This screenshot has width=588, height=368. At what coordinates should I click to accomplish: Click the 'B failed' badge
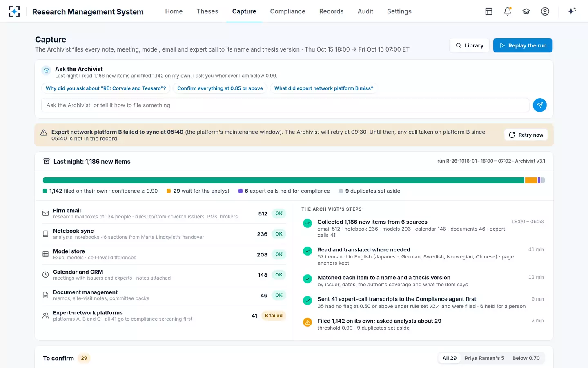point(274,316)
